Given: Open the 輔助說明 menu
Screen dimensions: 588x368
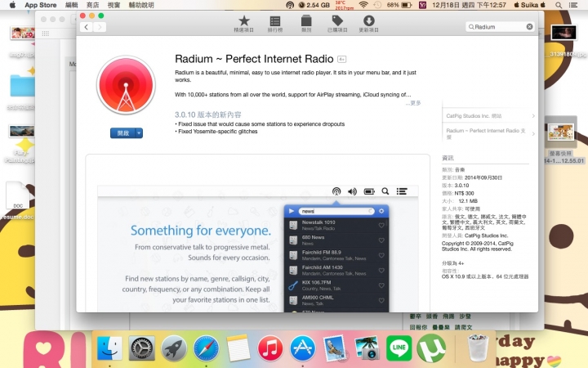Looking at the screenshot, I should tap(141, 5).
